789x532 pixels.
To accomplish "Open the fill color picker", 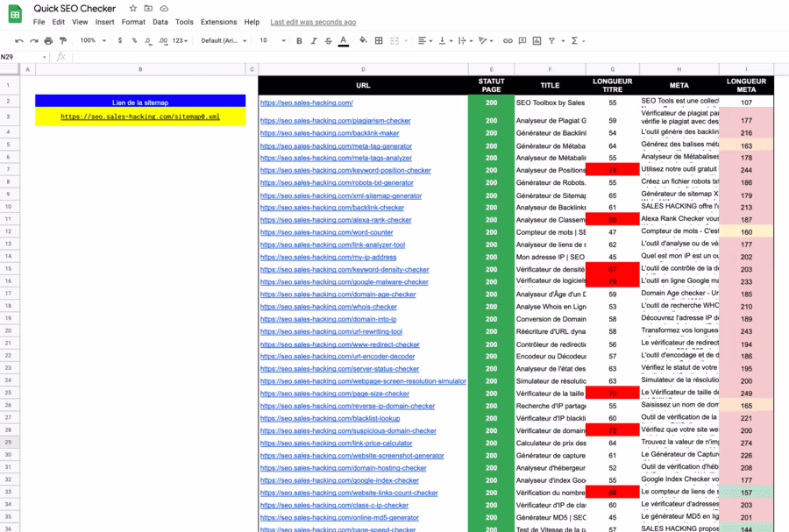I will click(x=363, y=40).
